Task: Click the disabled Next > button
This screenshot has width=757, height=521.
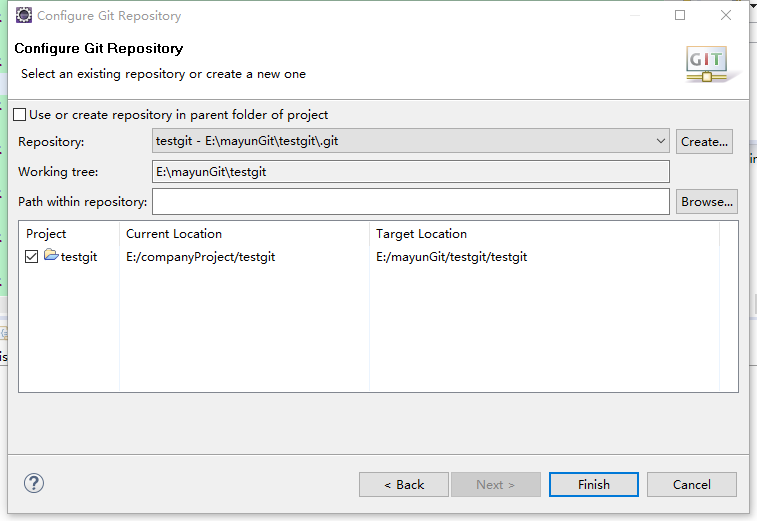Action: point(496,484)
